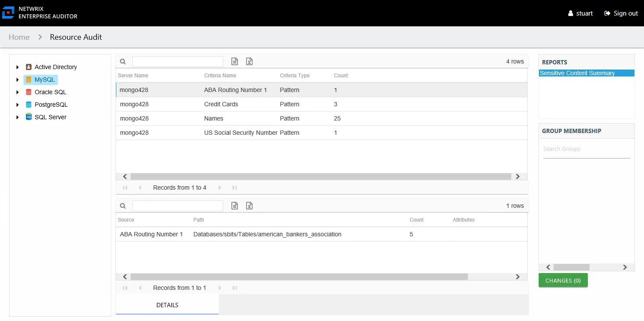Select the Oracle SQL database icon
The image size is (644, 321).
pos(29,92)
